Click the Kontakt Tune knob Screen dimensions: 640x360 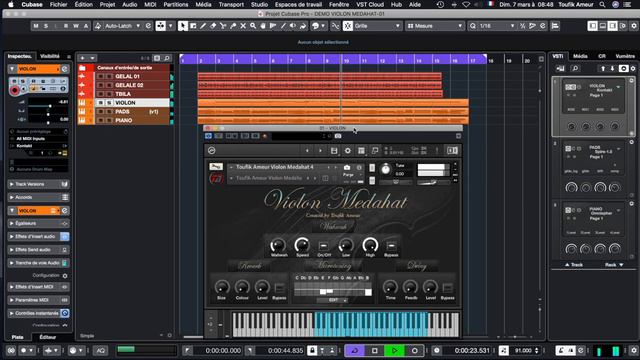pyautogui.click(x=385, y=169)
